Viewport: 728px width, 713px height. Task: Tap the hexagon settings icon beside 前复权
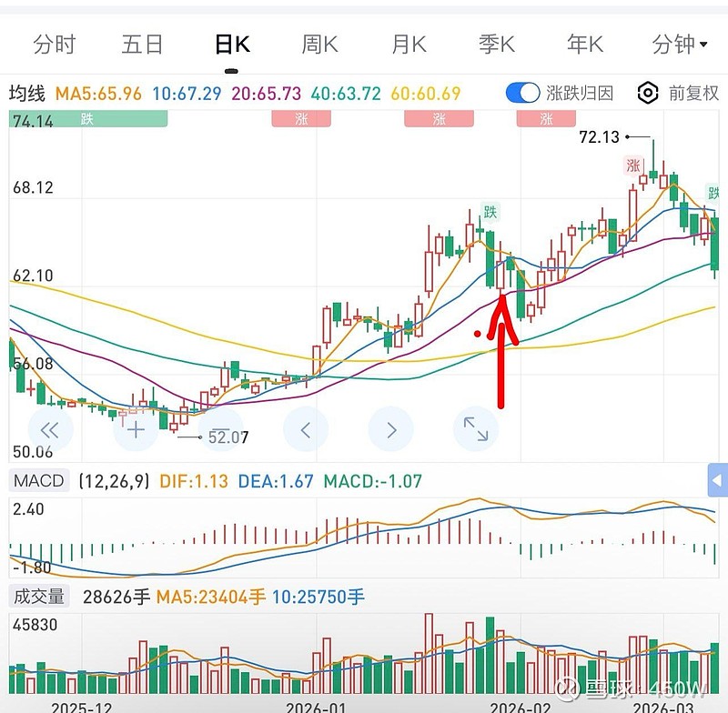648,93
